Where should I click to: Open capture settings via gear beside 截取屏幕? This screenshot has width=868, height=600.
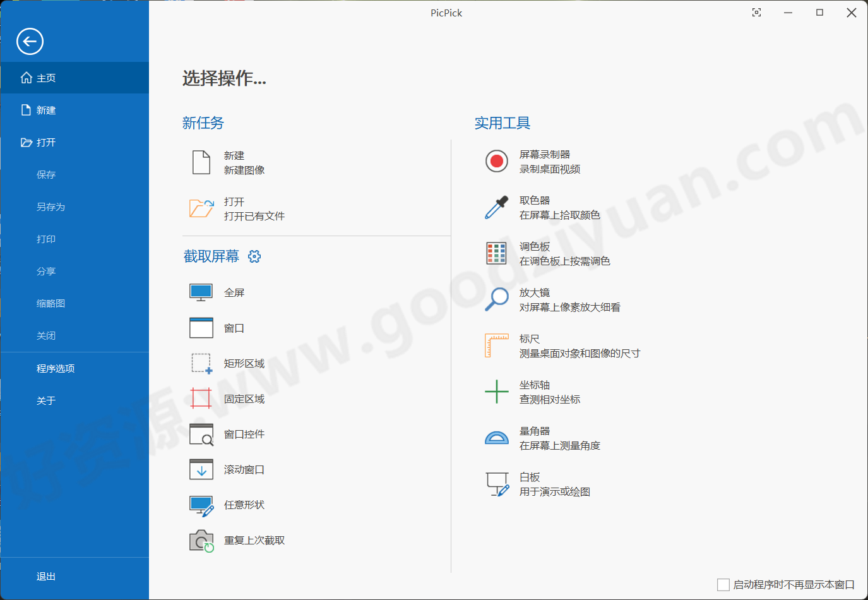pyautogui.click(x=254, y=256)
